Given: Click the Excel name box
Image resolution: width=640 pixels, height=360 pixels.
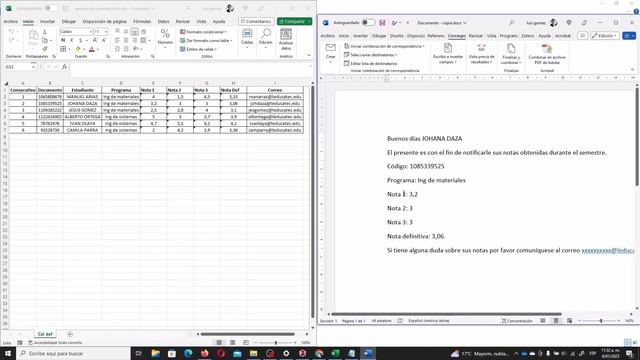Looking at the screenshot, I should coord(20,67).
